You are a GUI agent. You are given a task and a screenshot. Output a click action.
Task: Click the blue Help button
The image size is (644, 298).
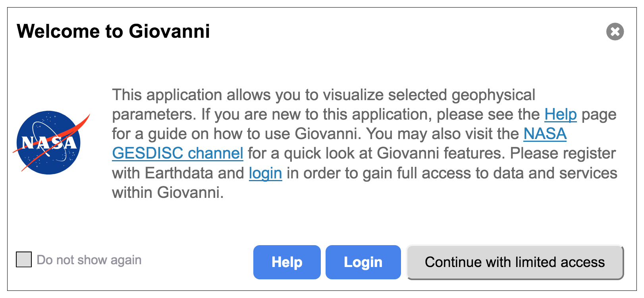[287, 262]
